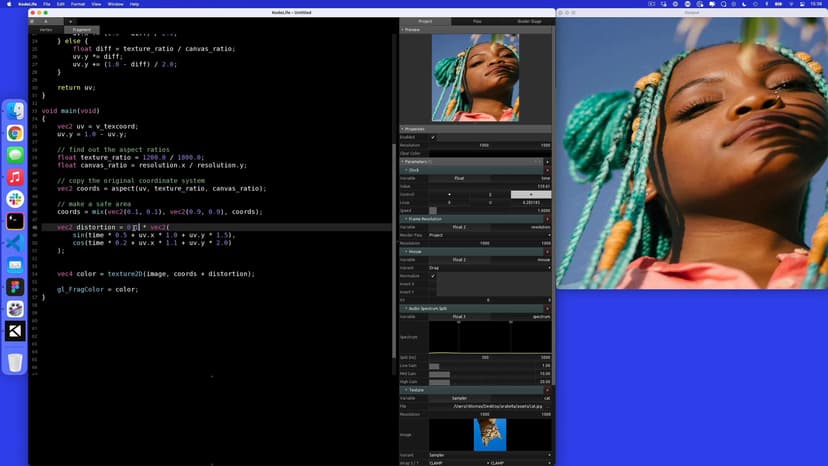
Task: Switch to the Pass tab
Action: [x=476, y=21]
